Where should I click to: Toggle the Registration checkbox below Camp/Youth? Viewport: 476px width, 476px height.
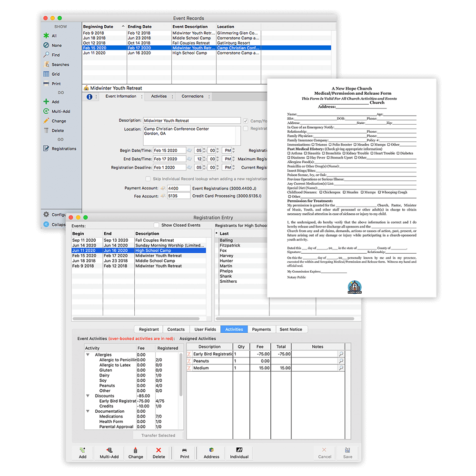[246, 129]
